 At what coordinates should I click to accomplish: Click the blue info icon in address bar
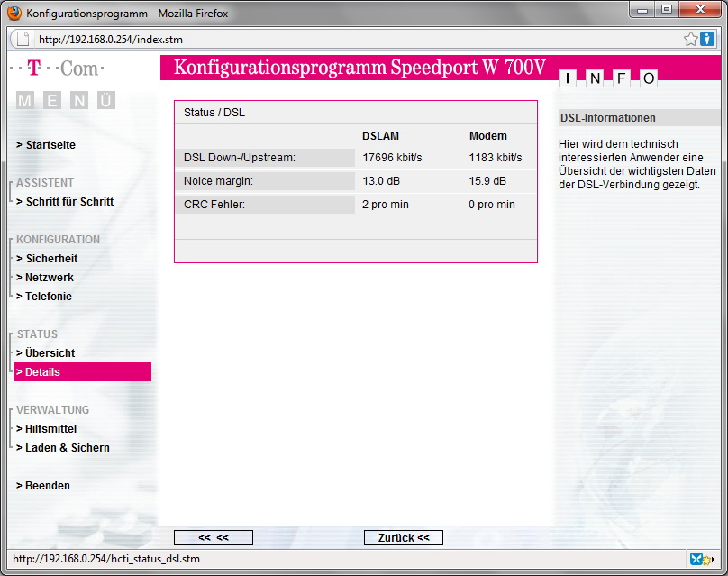click(706, 39)
